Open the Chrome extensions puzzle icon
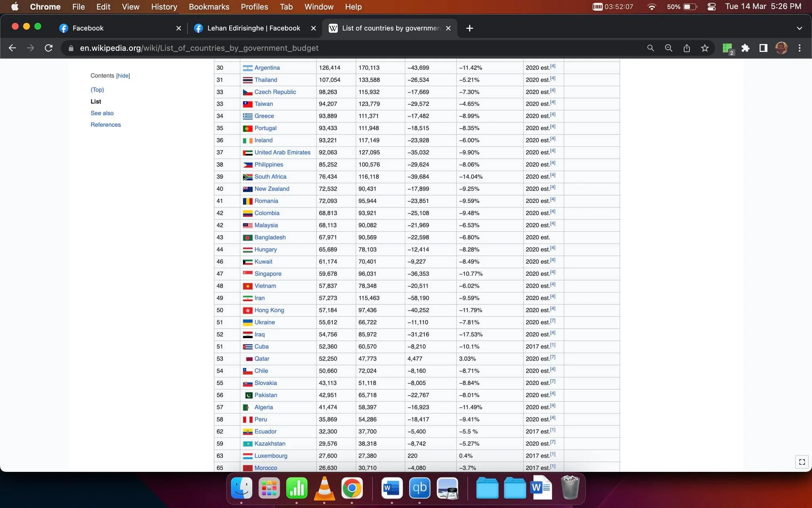The width and height of the screenshot is (812, 508). click(x=745, y=48)
